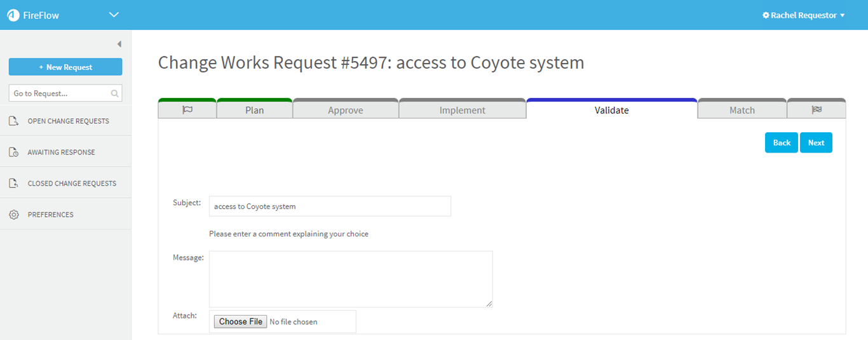Open the Rachel Requestor user menu
This screenshot has height=340, width=868.
click(x=803, y=15)
